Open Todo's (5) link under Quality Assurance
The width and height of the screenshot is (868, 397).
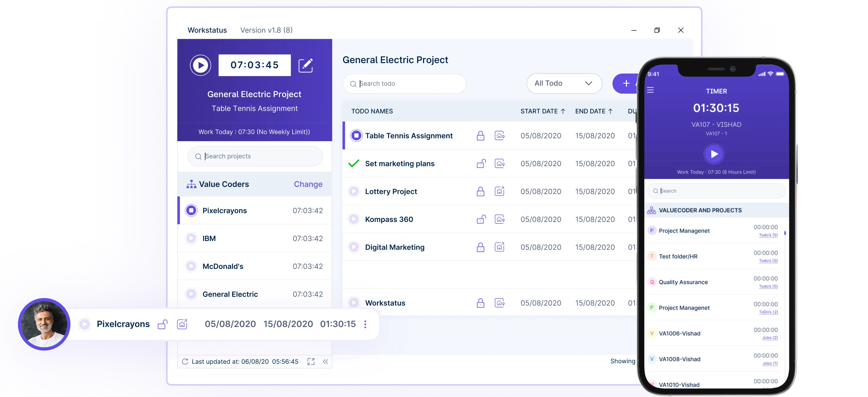click(x=768, y=286)
